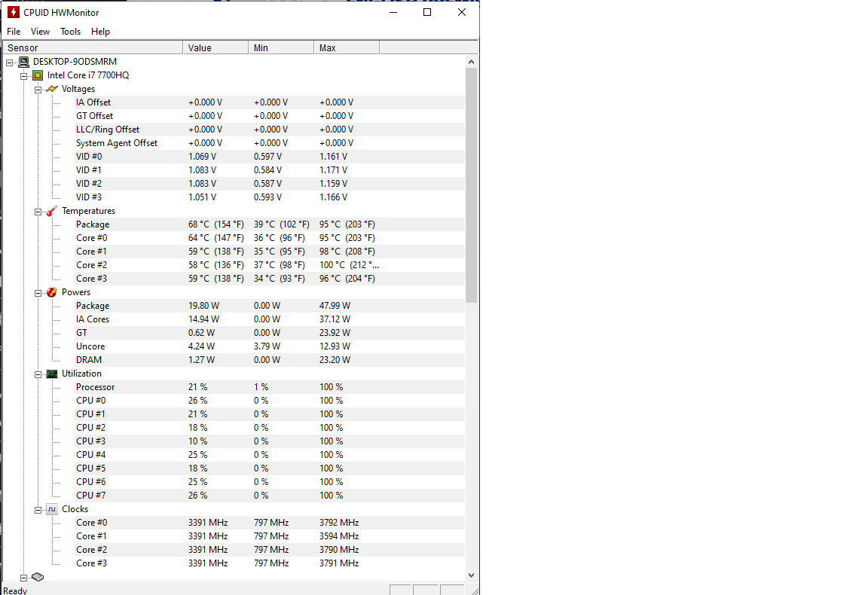Select the VID #0 voltage row

click(89, 157)
